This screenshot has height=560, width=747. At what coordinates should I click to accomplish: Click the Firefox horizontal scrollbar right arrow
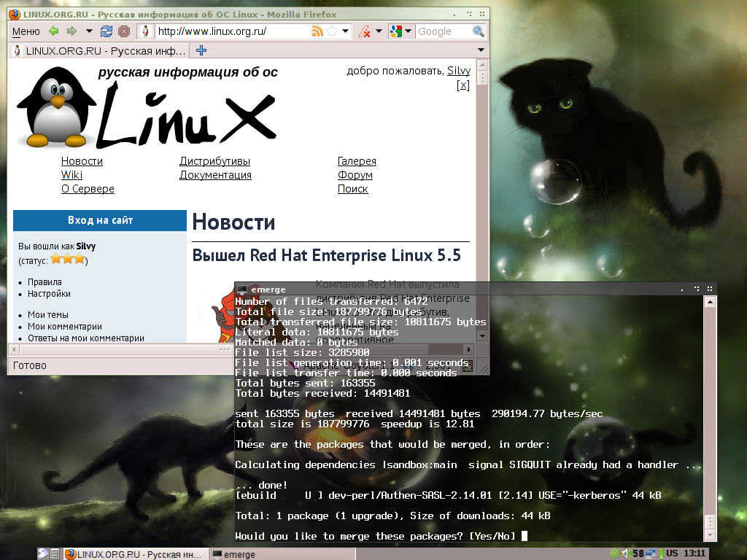coord(469,349)
